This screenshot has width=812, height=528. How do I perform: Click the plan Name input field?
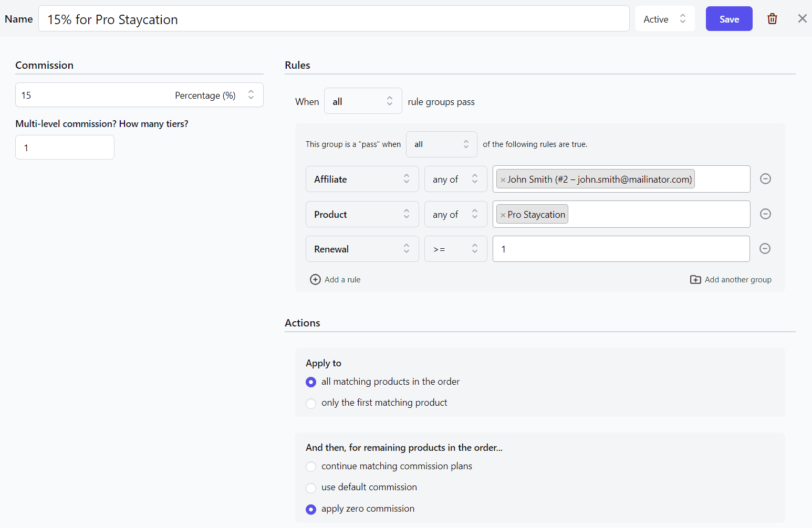334,19
